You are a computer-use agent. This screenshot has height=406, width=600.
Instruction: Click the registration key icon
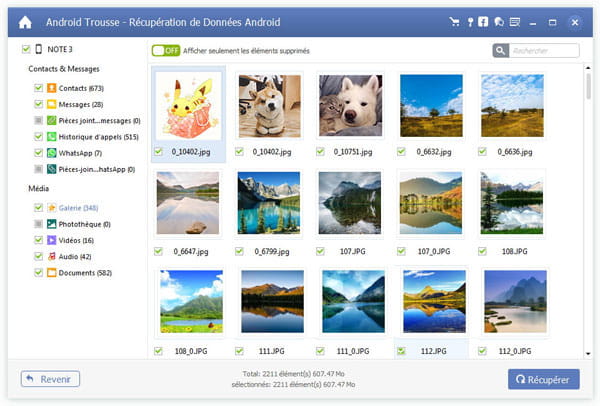coord(470,22)
